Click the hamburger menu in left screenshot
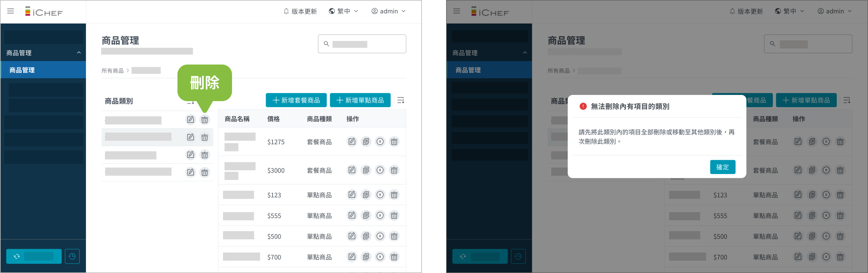This screenshot has width=868, height=273. [x=11, y=11]
